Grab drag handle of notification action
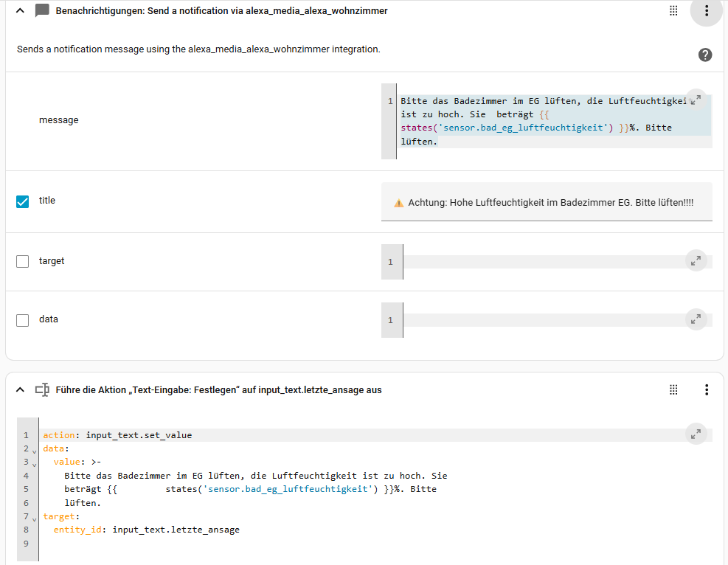The width and height of the screenshot is (728, 565). pos(673,11)
